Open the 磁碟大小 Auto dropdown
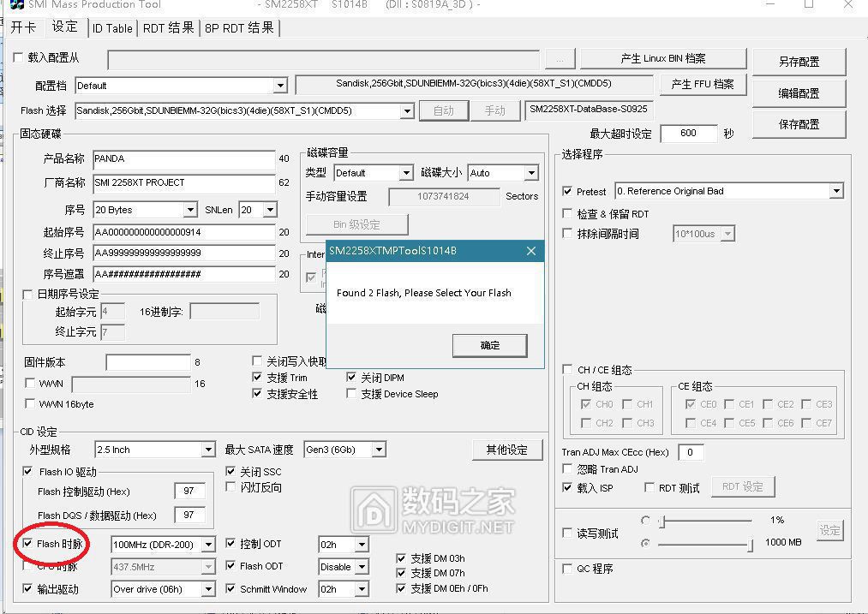Viewport: 868px width, 614px height. 531,173
